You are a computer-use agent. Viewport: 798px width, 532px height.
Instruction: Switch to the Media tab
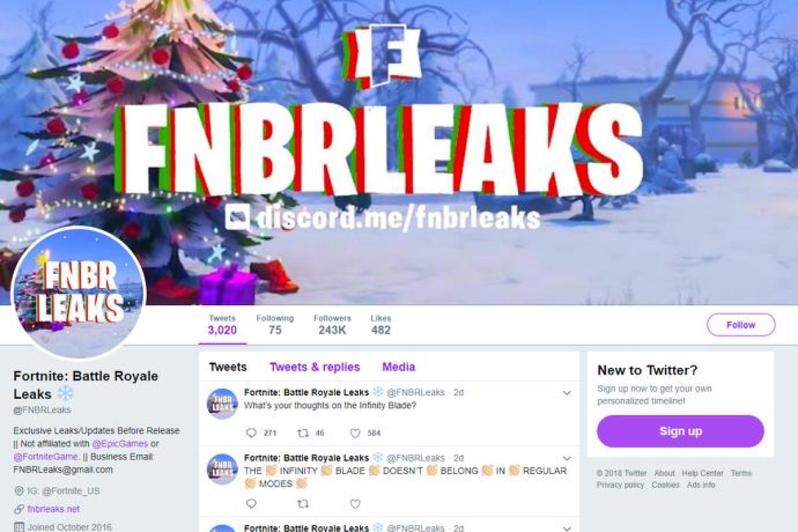[398, 367]
